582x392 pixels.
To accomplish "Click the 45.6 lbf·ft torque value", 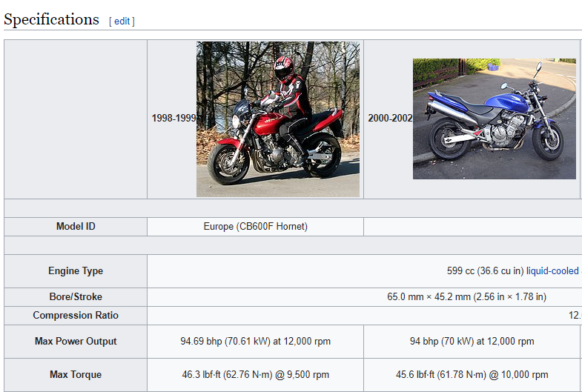I will click(x=472, y=375).
